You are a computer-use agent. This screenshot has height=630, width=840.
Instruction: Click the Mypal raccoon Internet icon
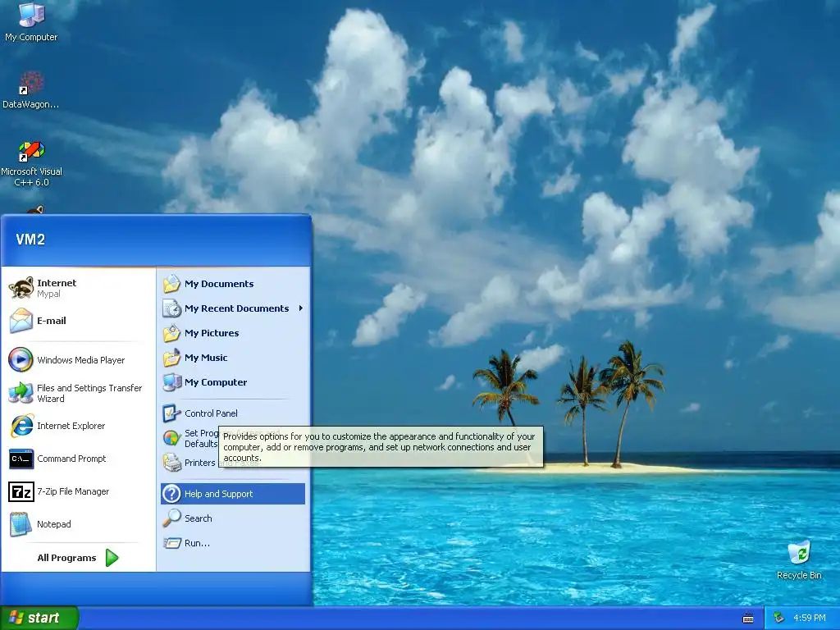tap(21, 288)
